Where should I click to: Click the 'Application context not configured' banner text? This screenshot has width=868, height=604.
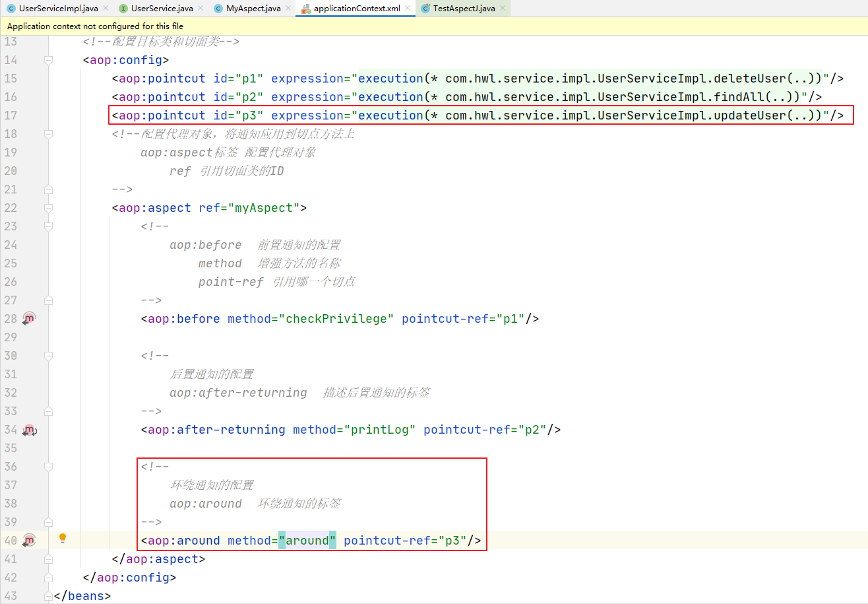95,26
